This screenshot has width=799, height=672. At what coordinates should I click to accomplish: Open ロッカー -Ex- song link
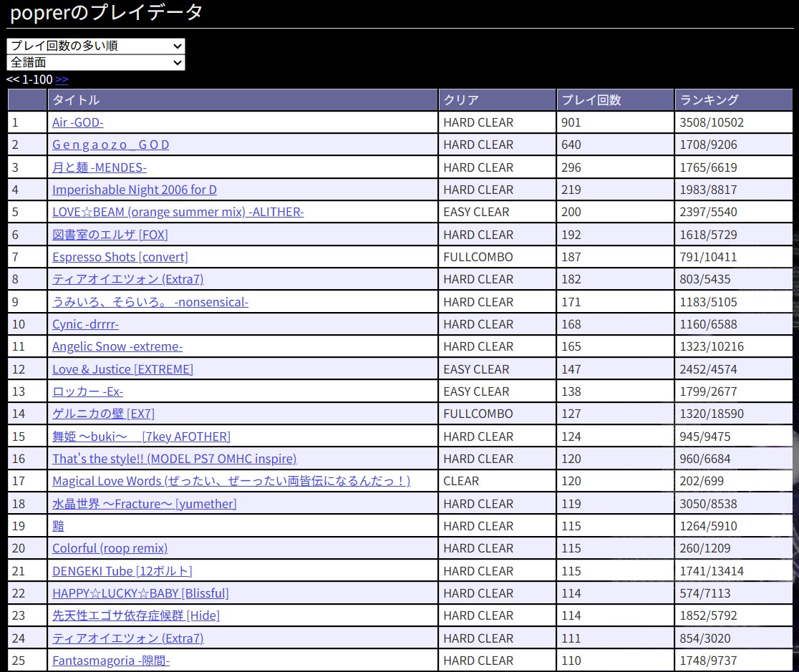pos(87,391)
